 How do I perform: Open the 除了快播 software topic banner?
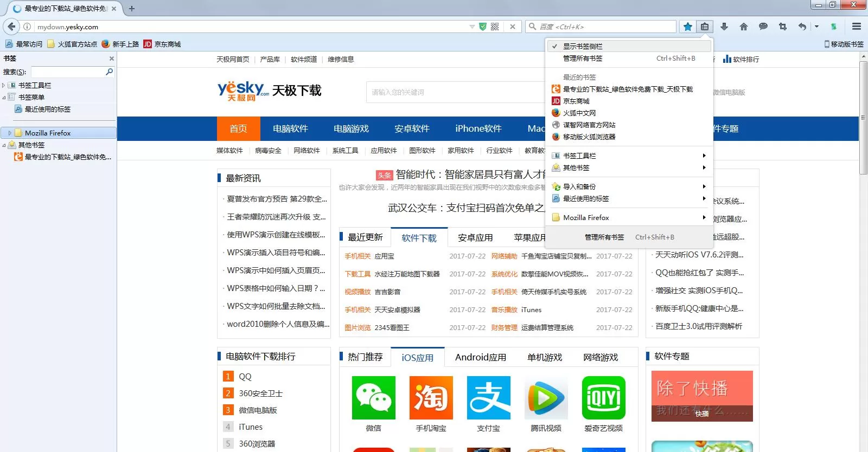pyautogui.click(x=702, y=396)
